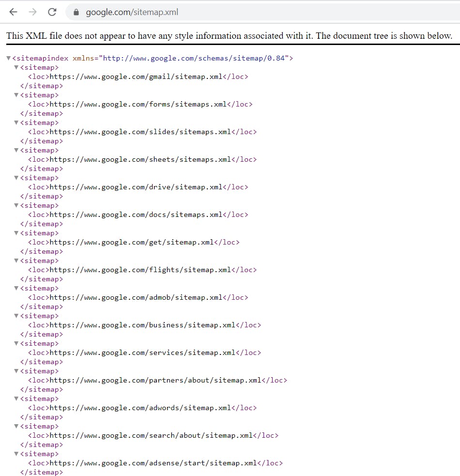Collapse the sitemap node containing partners/about
460x476 pixels.
(16, 371)
